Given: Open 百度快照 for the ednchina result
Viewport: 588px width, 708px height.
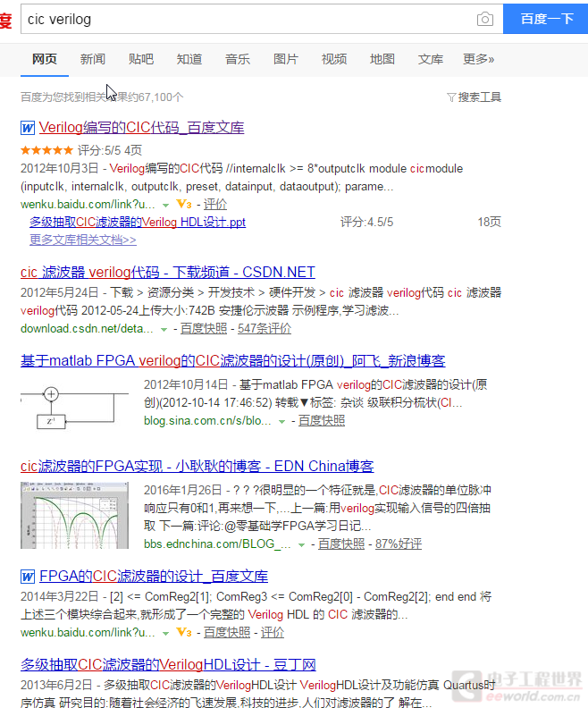Looking at the screenshot, I should pos(341,544).
